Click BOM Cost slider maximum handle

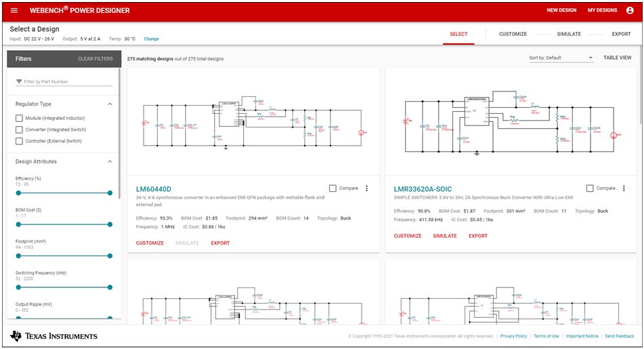(110, 224)
